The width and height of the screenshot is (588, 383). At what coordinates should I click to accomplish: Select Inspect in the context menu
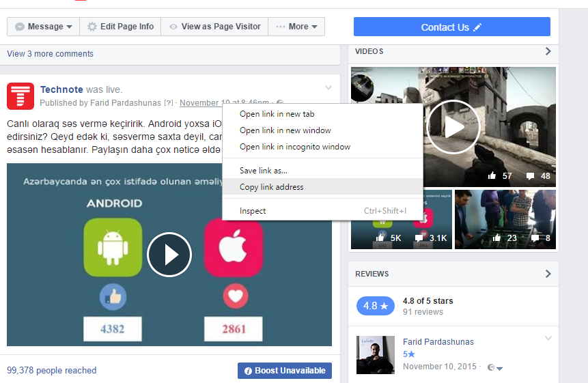(253, 211)
